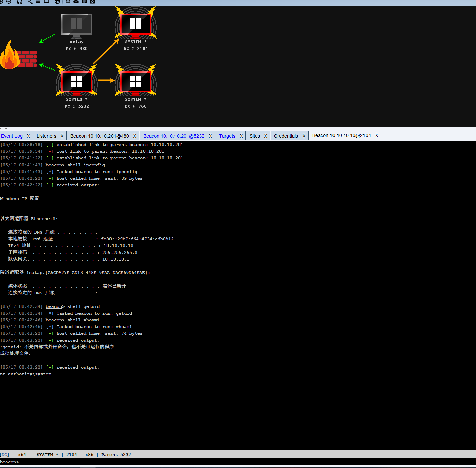Click the '[DC] - x64' status bar entry
This screenshot has width=476, height=468.
[x=13, y=455]
